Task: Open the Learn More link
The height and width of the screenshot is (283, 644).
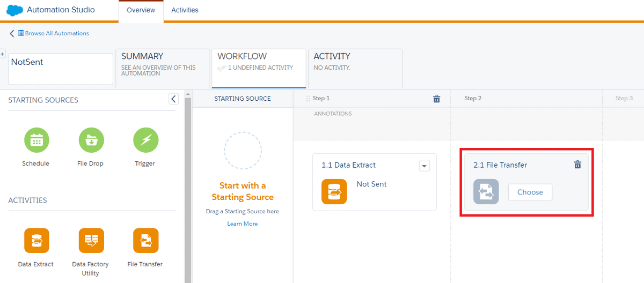Action: click(243, 224)
